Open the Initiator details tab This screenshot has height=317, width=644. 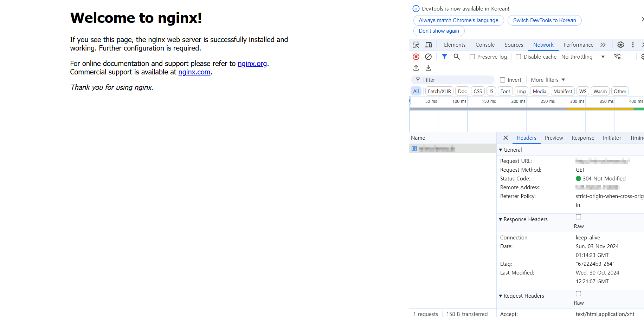pyautogui.click(x=612, y=138)
